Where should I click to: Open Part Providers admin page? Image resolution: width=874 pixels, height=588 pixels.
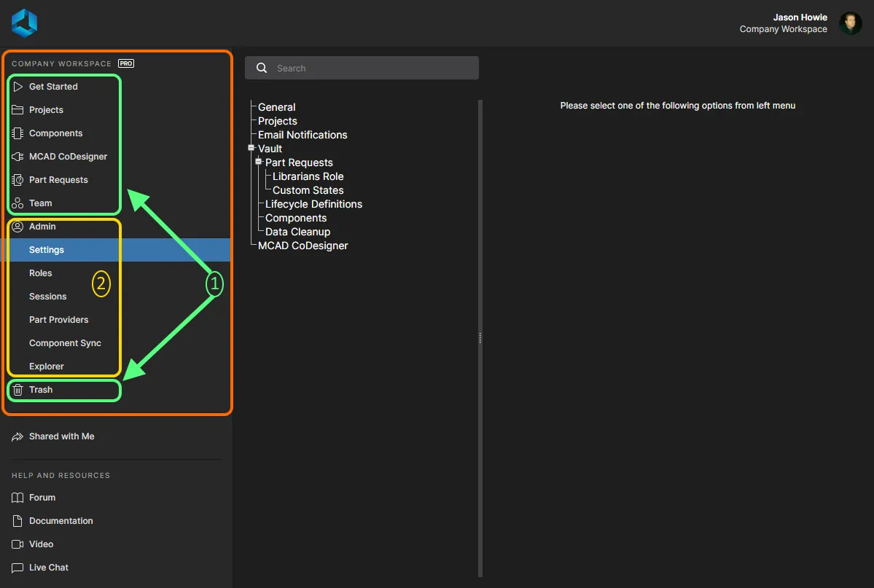coord(59,320)
